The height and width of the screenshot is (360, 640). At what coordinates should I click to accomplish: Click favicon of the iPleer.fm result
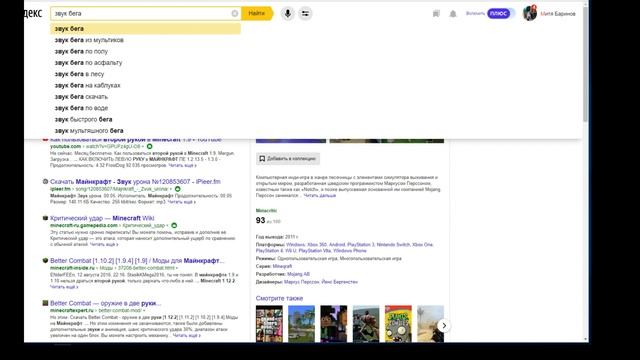click(x=45, y=181)
